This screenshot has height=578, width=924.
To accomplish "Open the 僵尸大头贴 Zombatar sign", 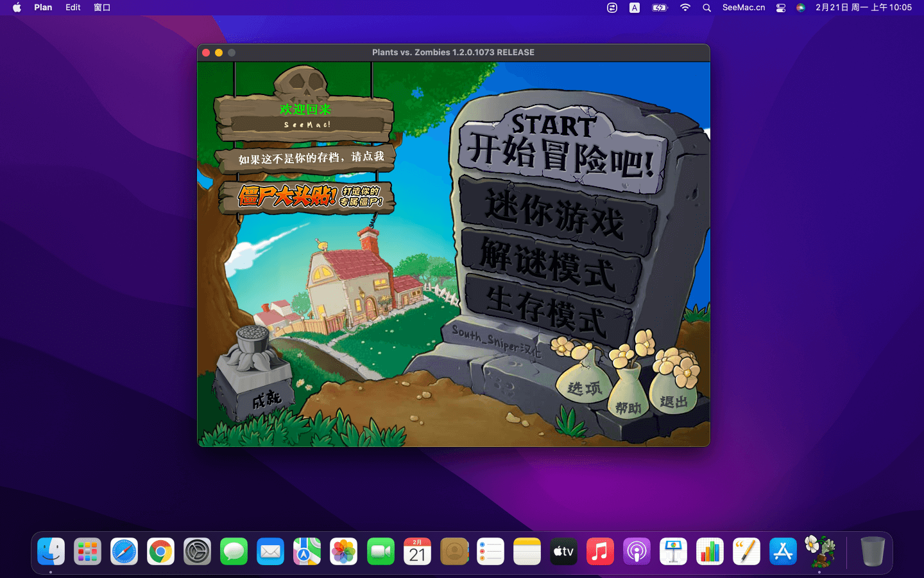I will (x=307, y=196).
